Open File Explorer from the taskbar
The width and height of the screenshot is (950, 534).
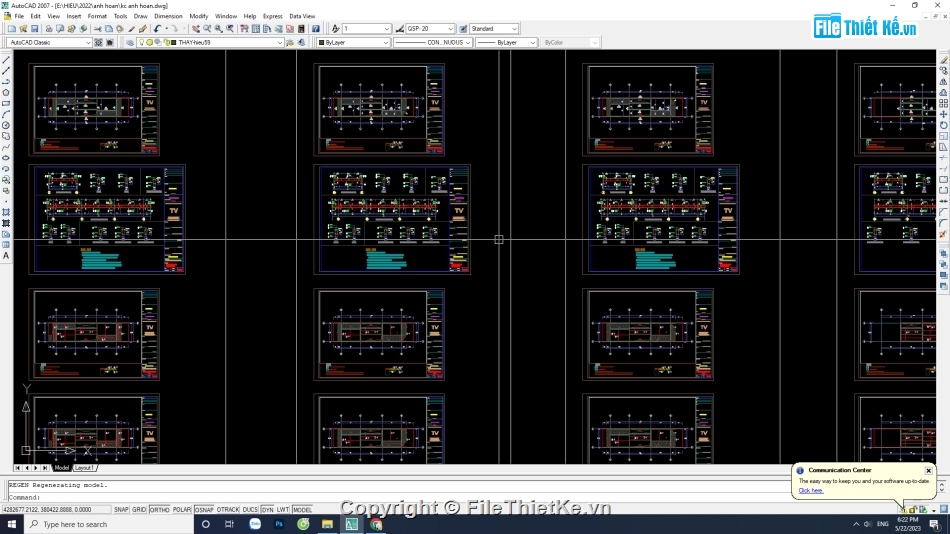327,524
